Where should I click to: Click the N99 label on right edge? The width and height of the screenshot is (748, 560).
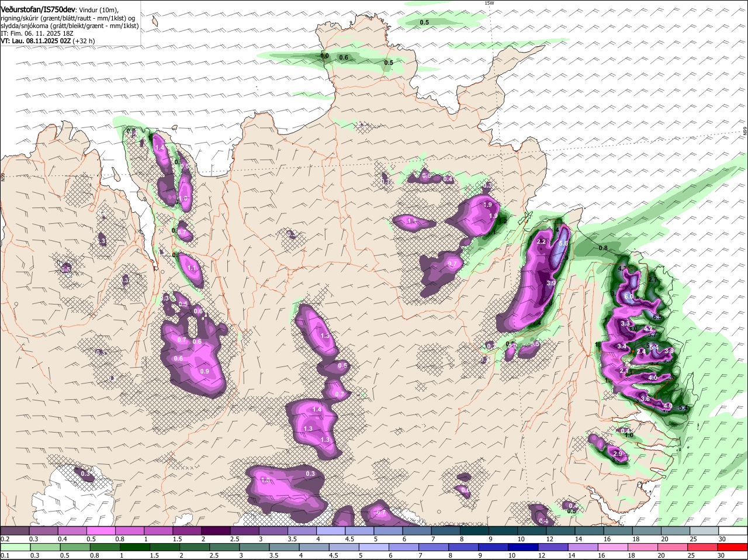tap(745, 132)
